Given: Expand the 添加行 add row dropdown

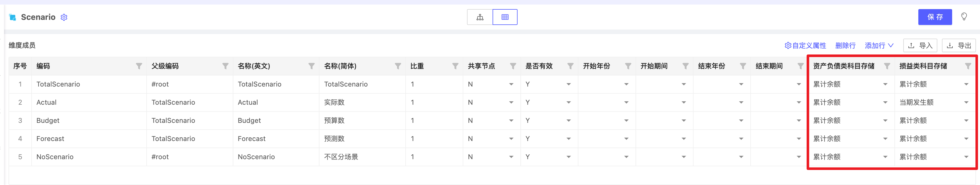Looking at the screenshot, I should (879, 46).
